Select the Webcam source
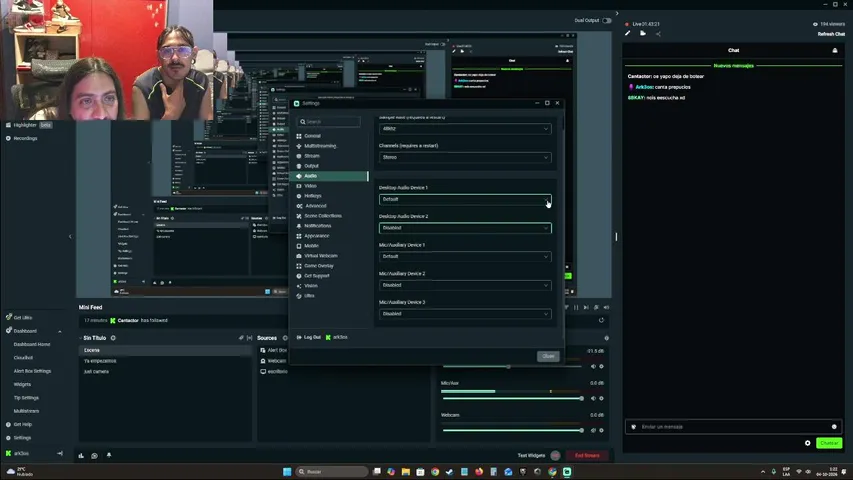The image size is (853, 480). [x=276, y=361]
